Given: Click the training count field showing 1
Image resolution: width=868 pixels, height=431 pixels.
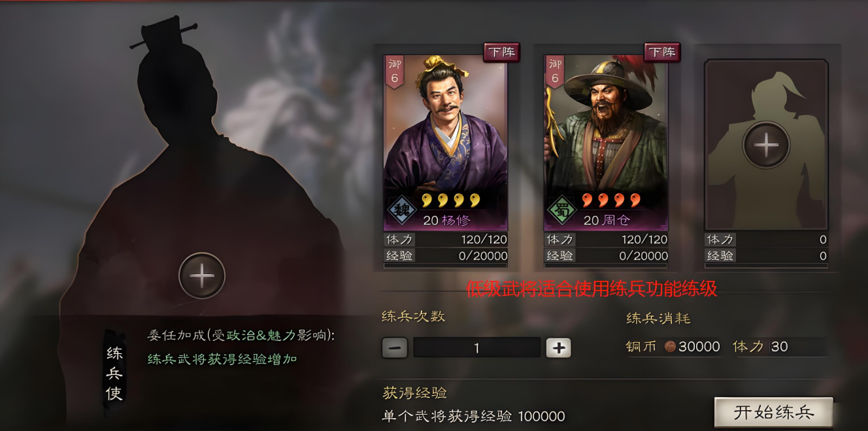Looking at the screenshot, I should pyautogui.click(x=476, y=348).
